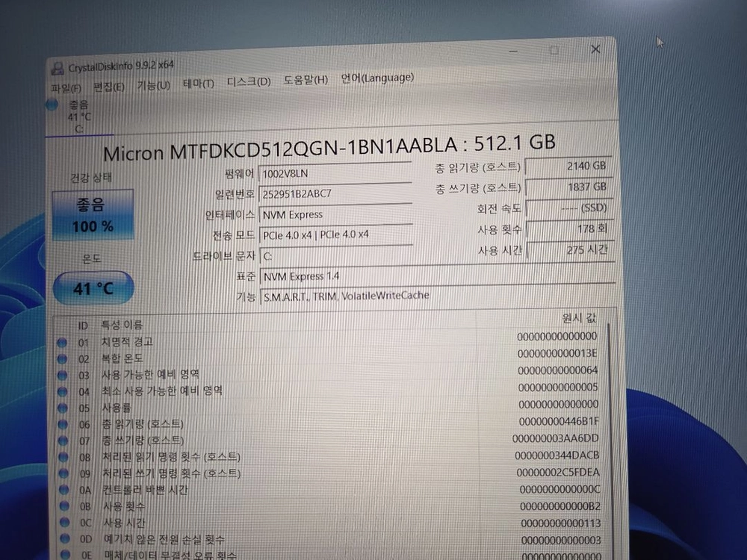Open the 기능(U) menu
Image resolution: width=747 pixels, height=560 pixels.
[153, 85]
